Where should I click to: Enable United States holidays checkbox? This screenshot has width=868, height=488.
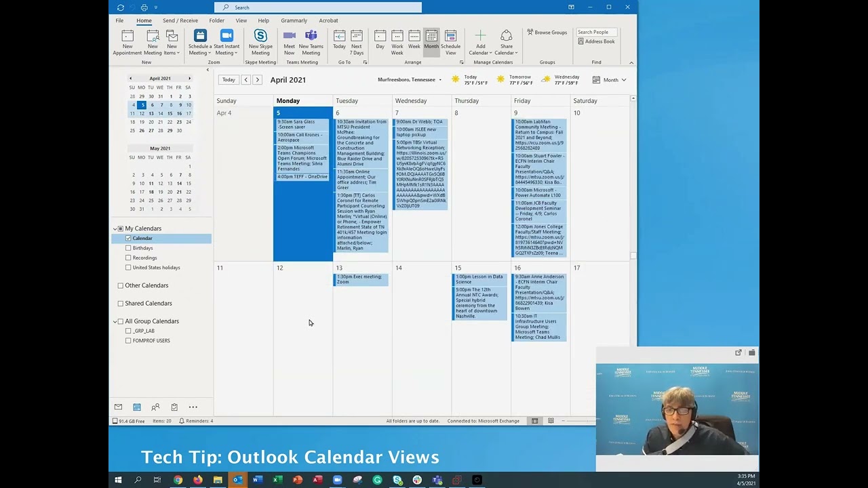tap(128, 268)
